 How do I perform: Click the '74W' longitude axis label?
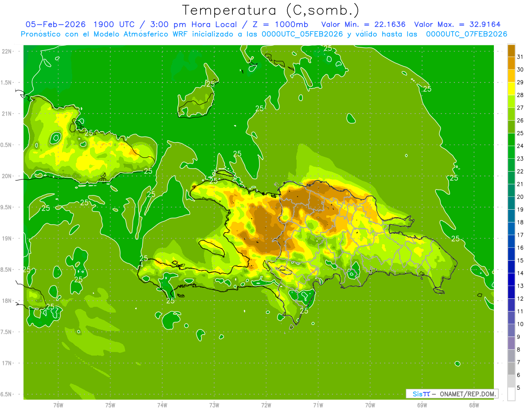162,405
